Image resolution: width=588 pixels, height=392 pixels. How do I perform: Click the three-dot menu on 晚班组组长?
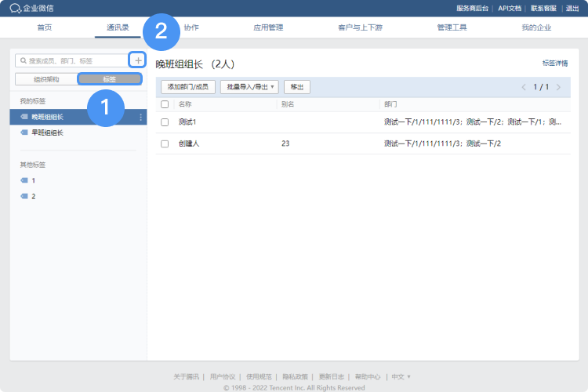tap(141, 118)
